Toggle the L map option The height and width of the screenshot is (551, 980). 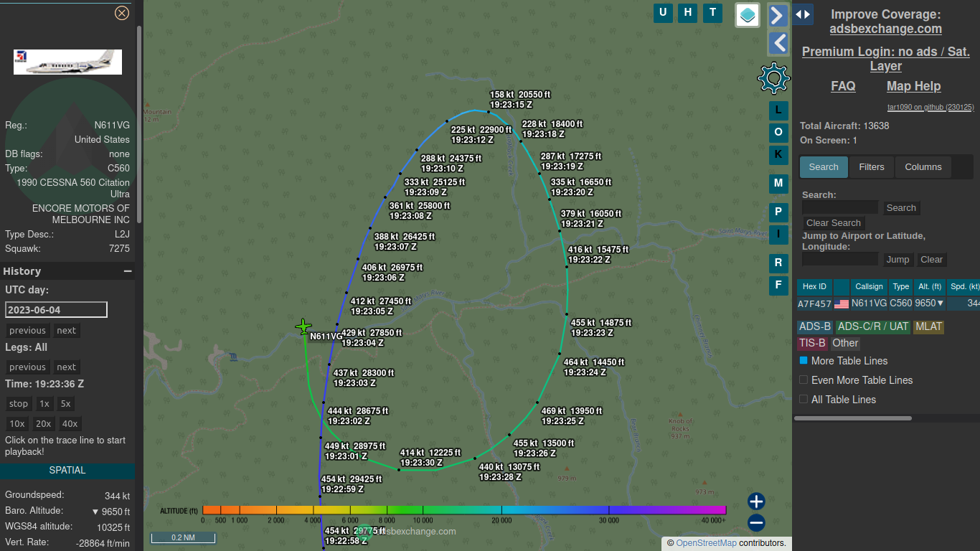(x=778, y=110)
